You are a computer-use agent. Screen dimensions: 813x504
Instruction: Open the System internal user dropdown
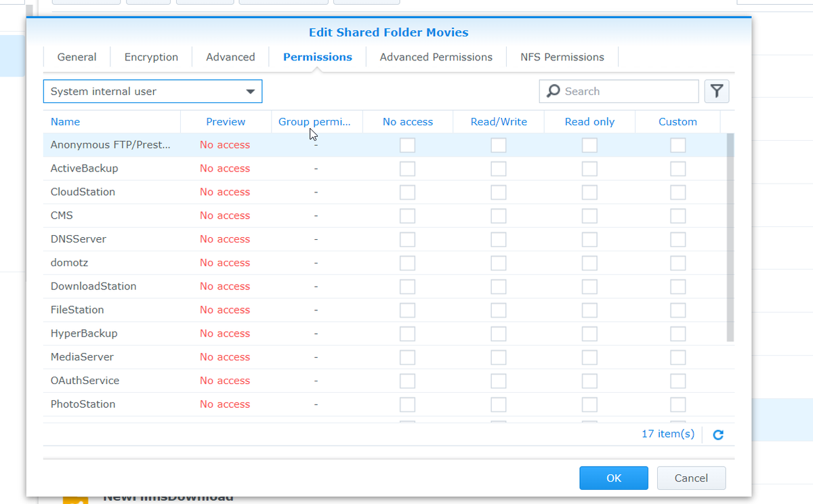152,91
